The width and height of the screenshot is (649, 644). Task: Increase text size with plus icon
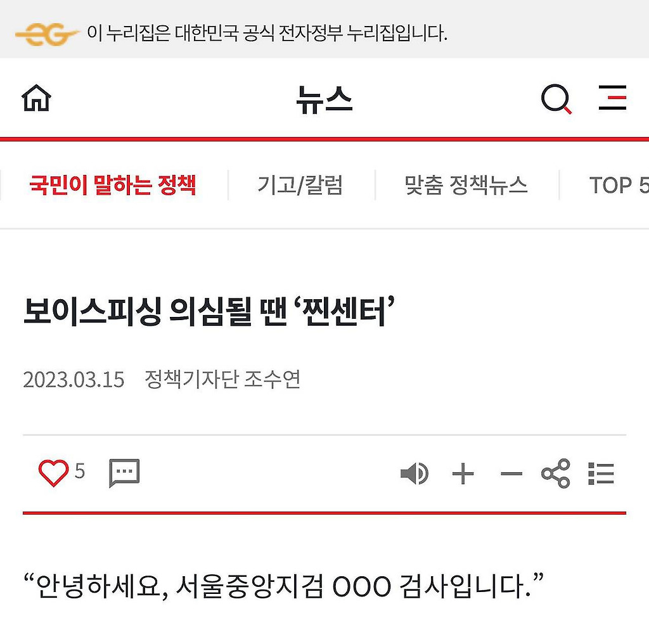tap(463, 474)
